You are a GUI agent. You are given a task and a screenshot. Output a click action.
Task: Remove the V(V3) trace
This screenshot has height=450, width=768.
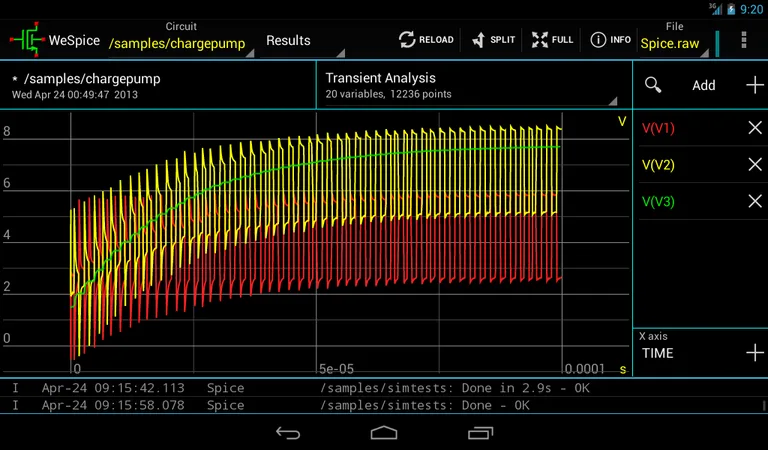point(755,202)
